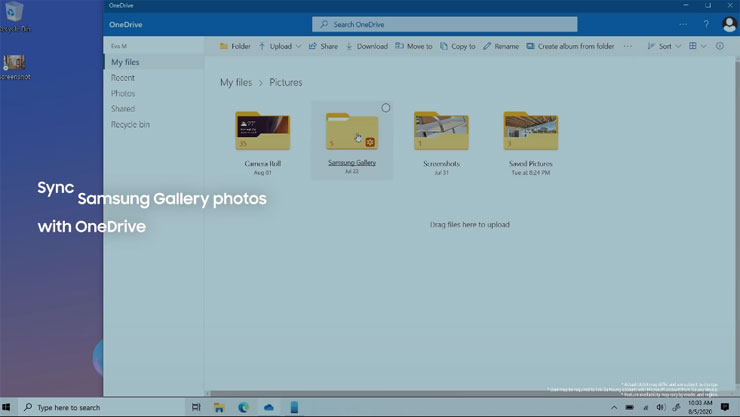Click the Upload button

[x=275, y=46]
